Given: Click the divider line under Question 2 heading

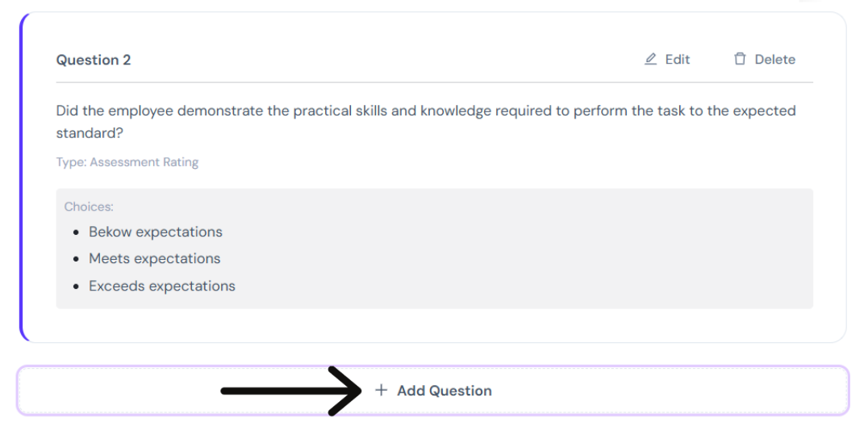Looking at the screenshot, I should coord(435,82).
